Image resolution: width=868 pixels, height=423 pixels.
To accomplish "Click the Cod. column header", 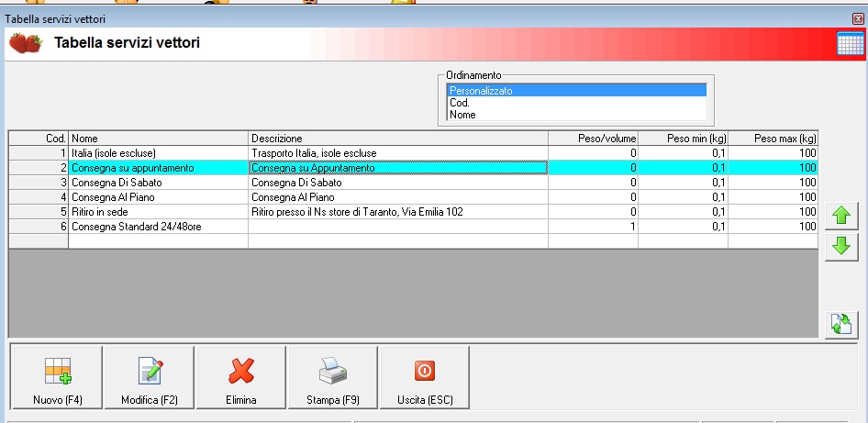I will [39, 139].
